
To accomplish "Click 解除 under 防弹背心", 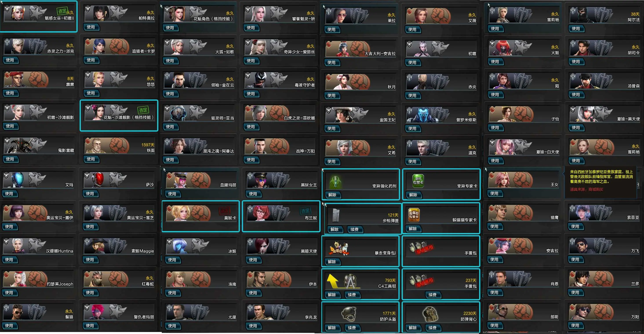I will point(413,327).
